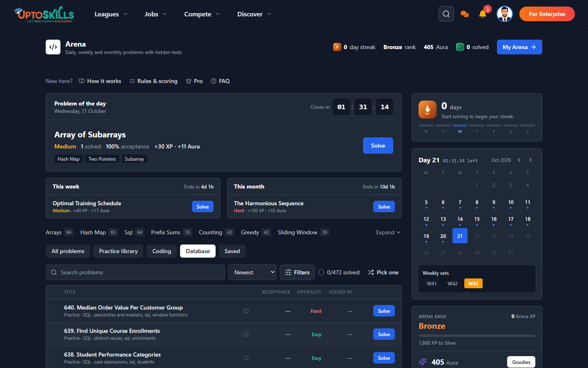The height and width of the screenshot is (368, 588).
Task: Open My Arena page
Action: pyautogui.click(x=519, y=47)
